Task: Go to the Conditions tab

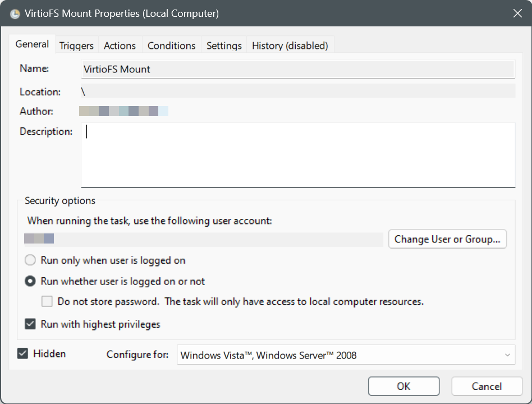Action: 171,45
